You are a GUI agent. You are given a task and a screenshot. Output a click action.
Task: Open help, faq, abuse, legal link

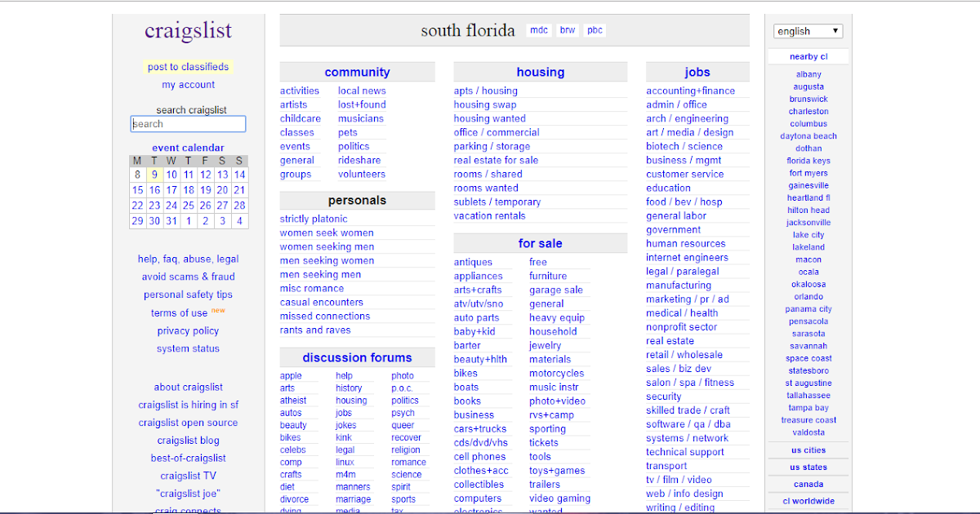(x=188, y=259)
